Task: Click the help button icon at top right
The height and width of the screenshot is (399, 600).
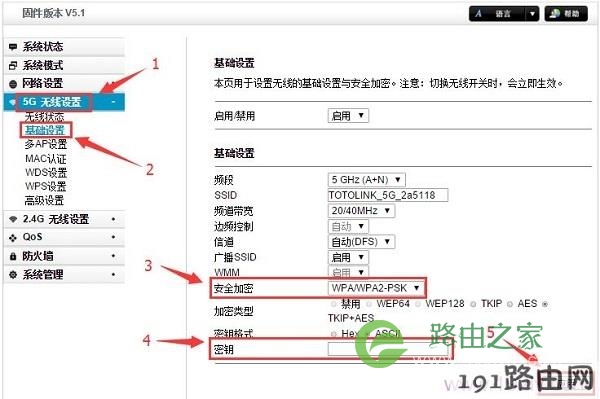Action: click(554, 14)
